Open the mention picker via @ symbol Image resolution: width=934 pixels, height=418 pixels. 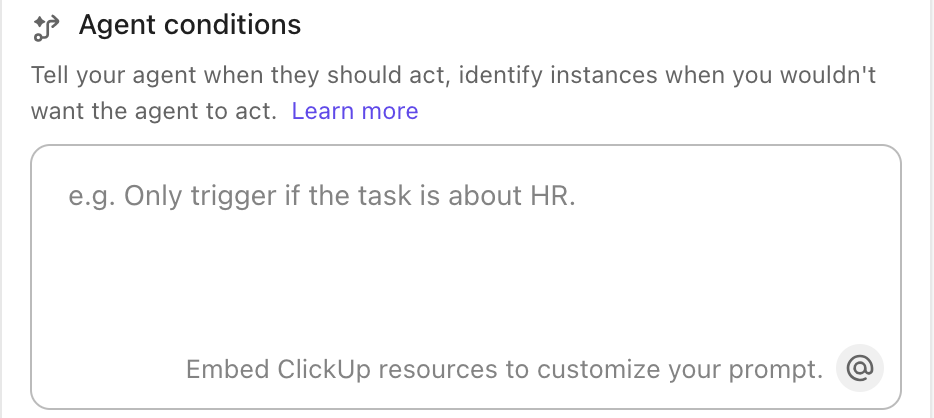click(860, 369)
